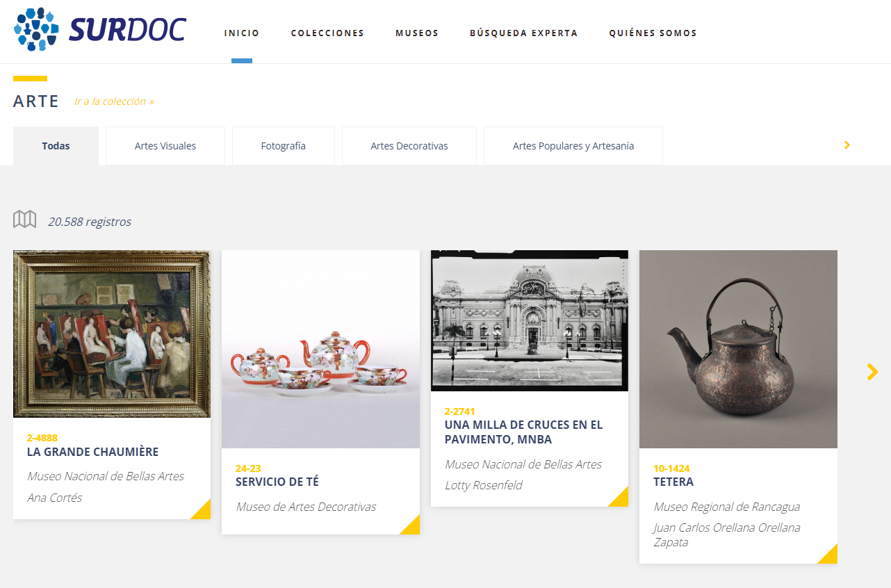This screenshot has height=588, width=891.
Task: Click the TETERA title link
Action: pyautogui.click(x=673, y=482)
